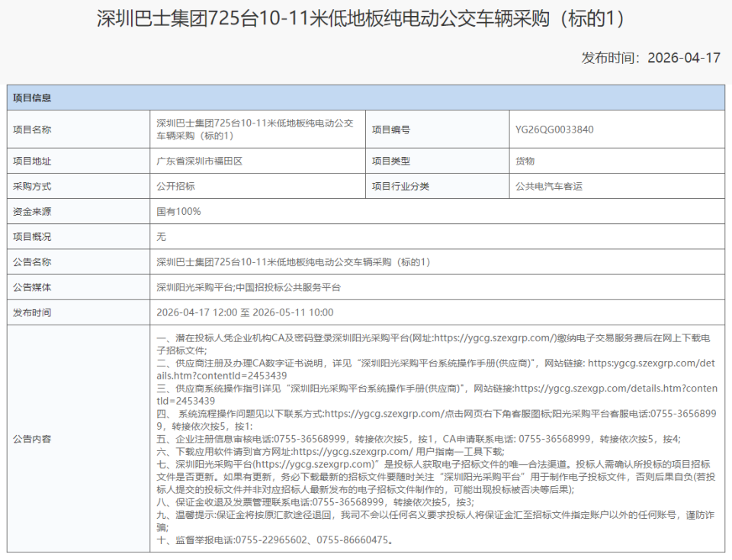
Task: Click the 公开招标 procurement method cell
Action: [x=175, y=186]
